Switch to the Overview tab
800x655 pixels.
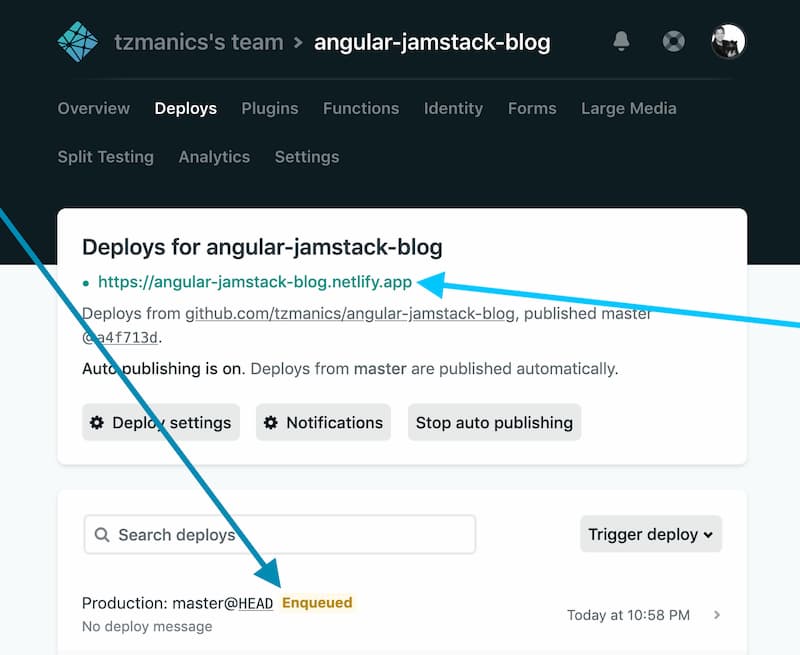[93, 108]
